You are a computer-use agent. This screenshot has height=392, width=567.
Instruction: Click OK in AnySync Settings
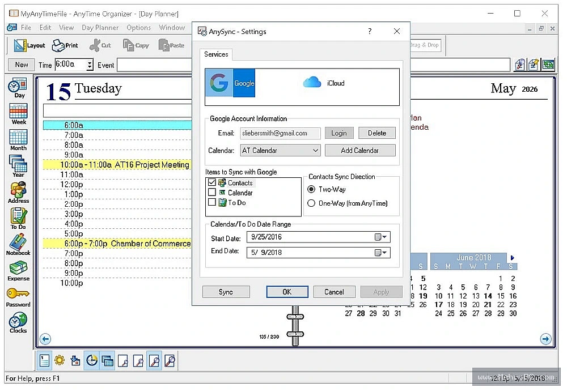(287, 292)
